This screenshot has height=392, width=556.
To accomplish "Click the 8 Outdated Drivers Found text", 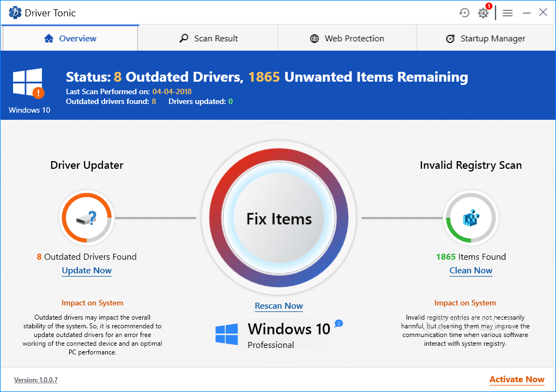I will (87, 257).
